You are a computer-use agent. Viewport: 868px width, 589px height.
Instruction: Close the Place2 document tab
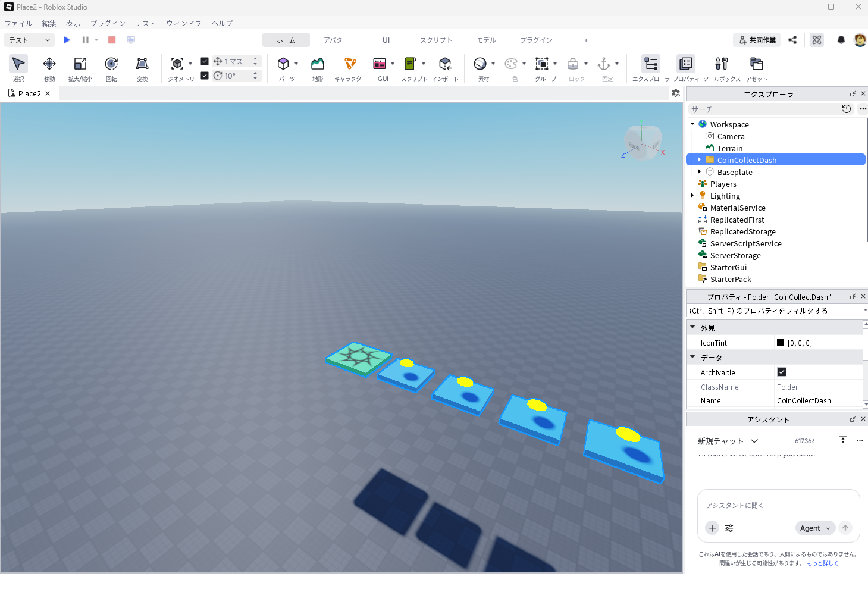[x=48, y=93]
